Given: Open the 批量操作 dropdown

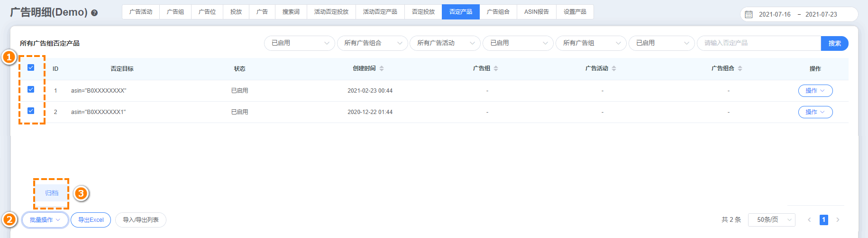Looking at the screenshot, I should [45, 220].
